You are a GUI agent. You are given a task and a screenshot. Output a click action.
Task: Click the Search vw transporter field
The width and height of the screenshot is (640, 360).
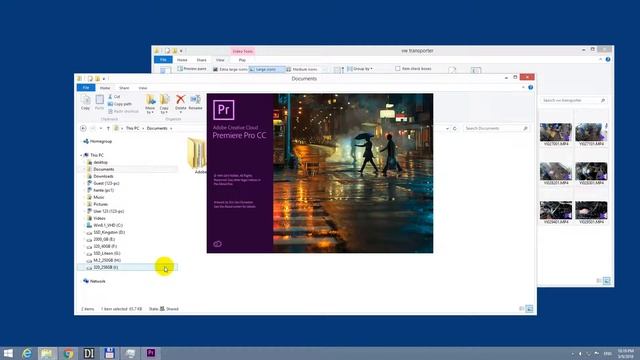pyautogui.click(x=573, y=100)
